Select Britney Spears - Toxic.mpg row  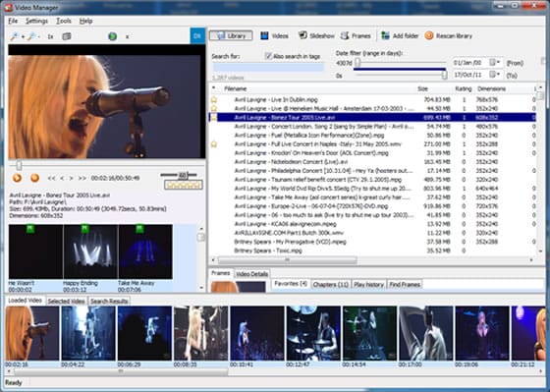click(x=372, y=251)
